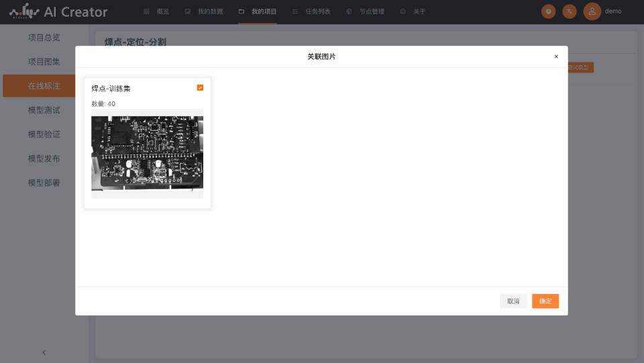Select 项目总览 in the sidebar
This screenshot has width=644, height=363.
pos(44,38)
